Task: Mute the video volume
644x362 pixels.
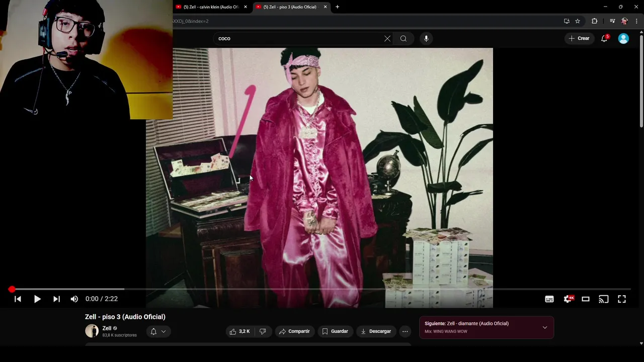Action: [74, 299]
